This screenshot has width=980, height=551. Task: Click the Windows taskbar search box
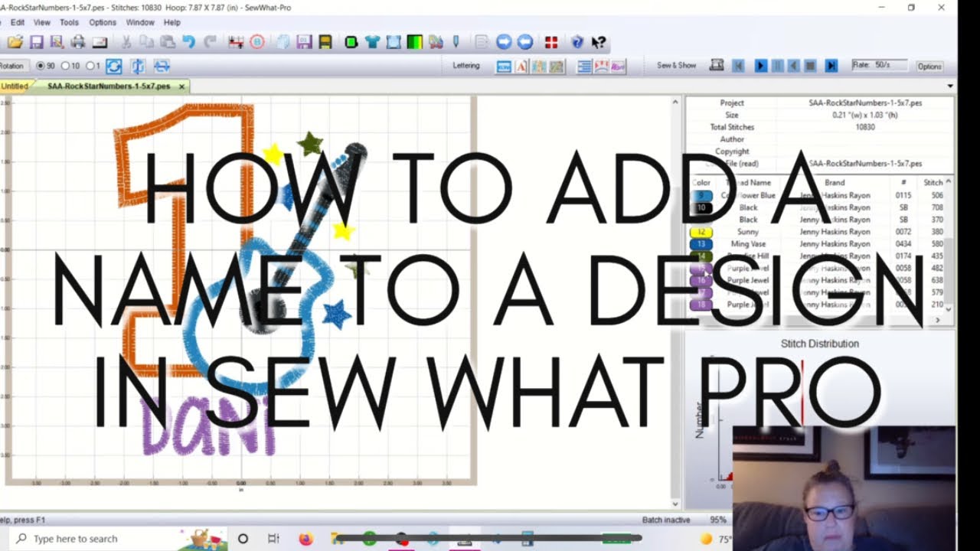tap(117, 539)
